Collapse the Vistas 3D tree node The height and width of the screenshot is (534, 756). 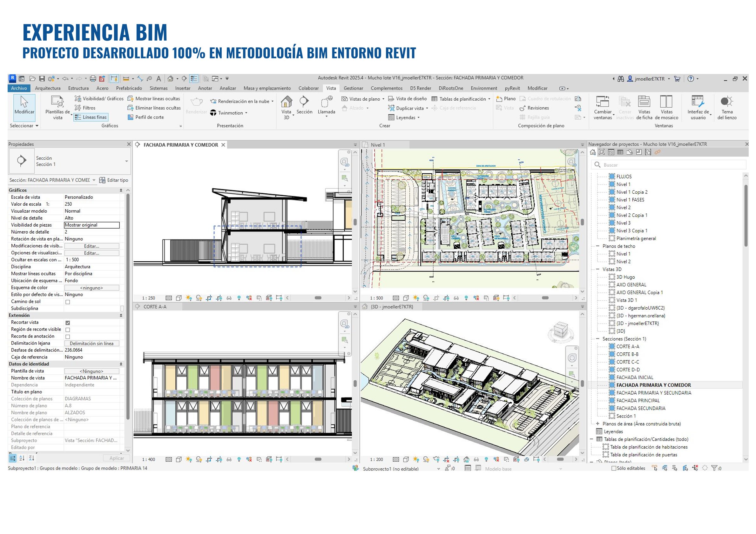click(597, 269)
